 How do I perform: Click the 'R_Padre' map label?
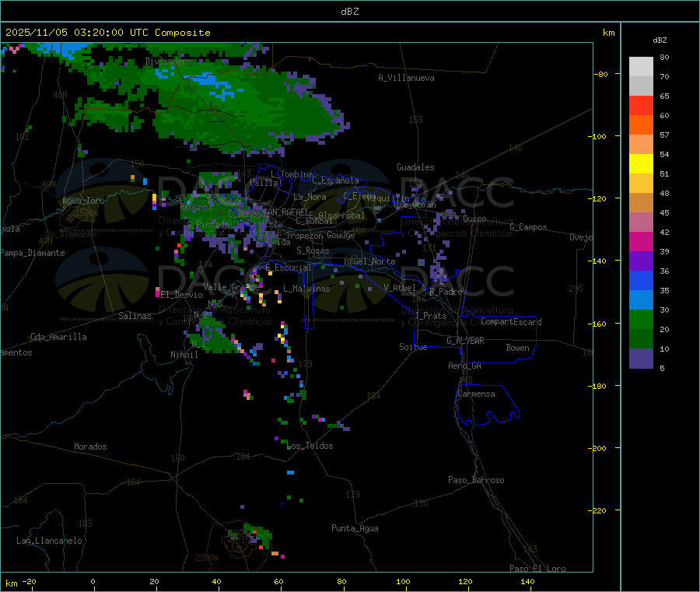(x=446, y=292)
